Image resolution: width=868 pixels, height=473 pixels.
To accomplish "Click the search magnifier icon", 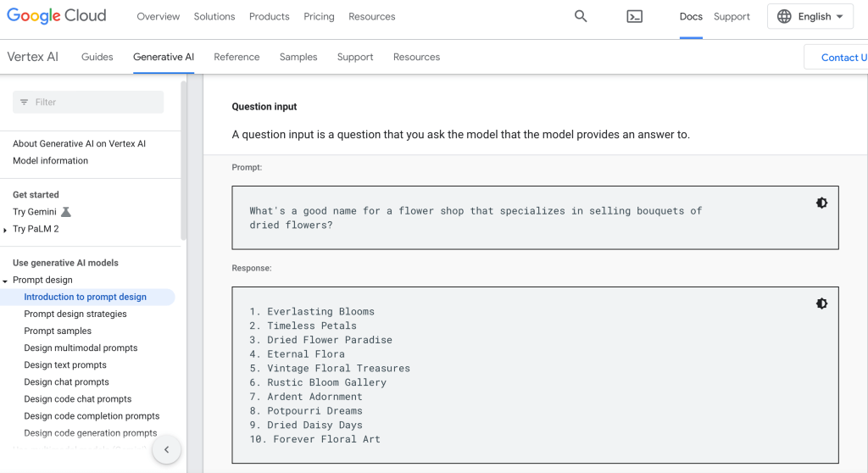I will [581, 16].
